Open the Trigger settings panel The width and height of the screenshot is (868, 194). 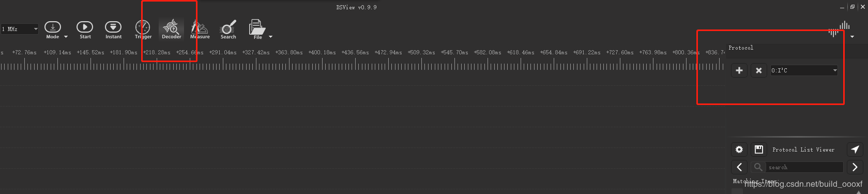pyautogui.click(x=143, y=29)
